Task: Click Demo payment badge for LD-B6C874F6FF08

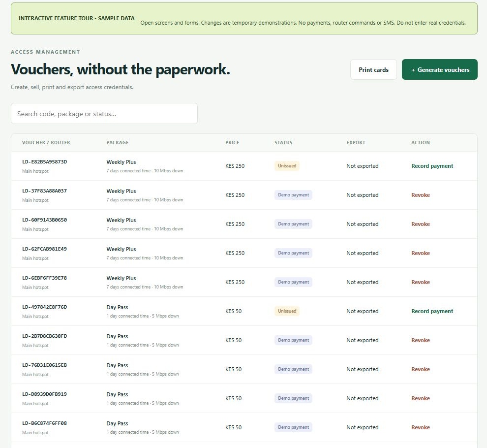Action: (x=293, y=427)
